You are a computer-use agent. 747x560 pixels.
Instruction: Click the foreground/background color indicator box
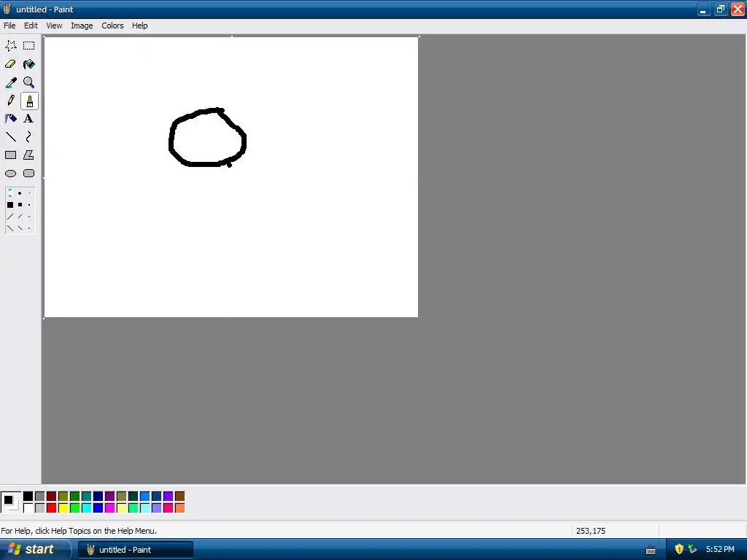tap(11, 502)
